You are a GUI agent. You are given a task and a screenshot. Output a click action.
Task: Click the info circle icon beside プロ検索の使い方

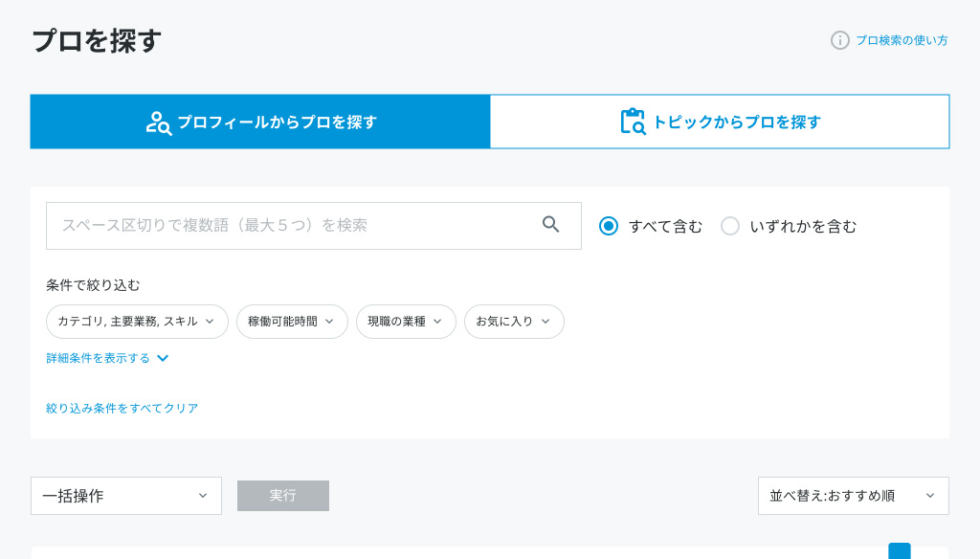840,40
